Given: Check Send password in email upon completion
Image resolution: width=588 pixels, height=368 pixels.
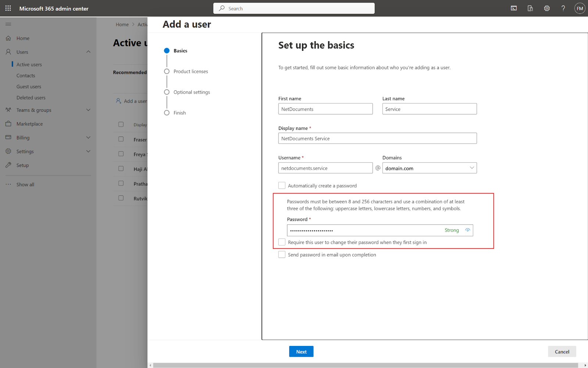Looking at the screenshot, I should [x=282, y=255].
